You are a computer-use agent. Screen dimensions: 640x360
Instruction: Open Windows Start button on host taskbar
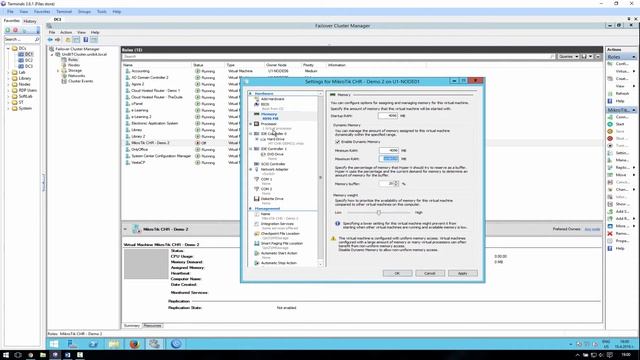(5, 355)
